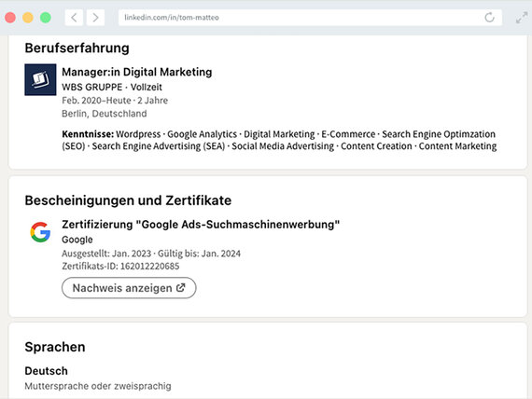Viewport: 532px width, 399px height.
Task: Click the Social Media Advertising skill
Action: (x=283, y=146)
